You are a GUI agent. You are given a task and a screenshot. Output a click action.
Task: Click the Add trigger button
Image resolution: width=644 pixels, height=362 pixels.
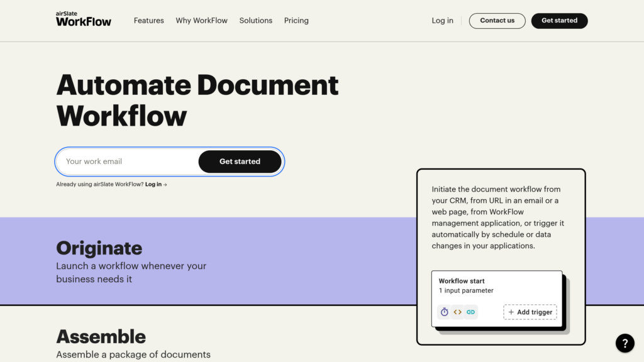[530, 312]
